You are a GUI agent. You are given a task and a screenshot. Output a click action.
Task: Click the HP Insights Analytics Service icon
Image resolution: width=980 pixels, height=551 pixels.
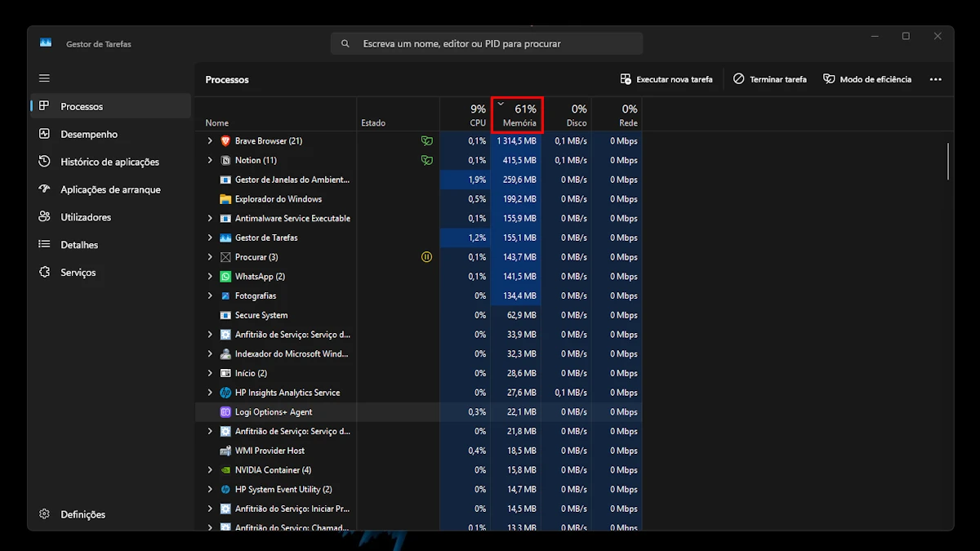pyautogui.click(x=225, y=393)
